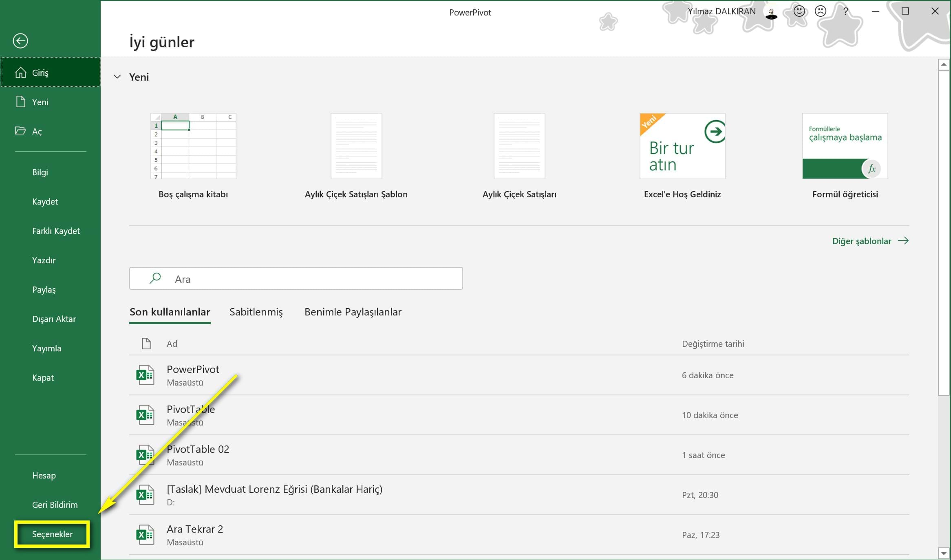This screenshot has height=560, width=951.
Task: Click the Diğer şablonlar link
Action: pos(870,241)
